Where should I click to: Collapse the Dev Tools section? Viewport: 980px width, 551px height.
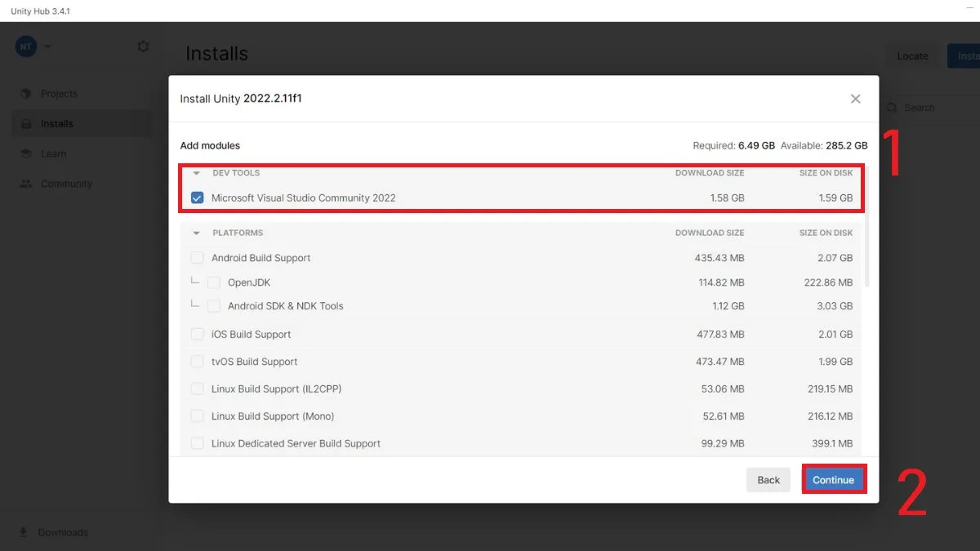point(197,173)
